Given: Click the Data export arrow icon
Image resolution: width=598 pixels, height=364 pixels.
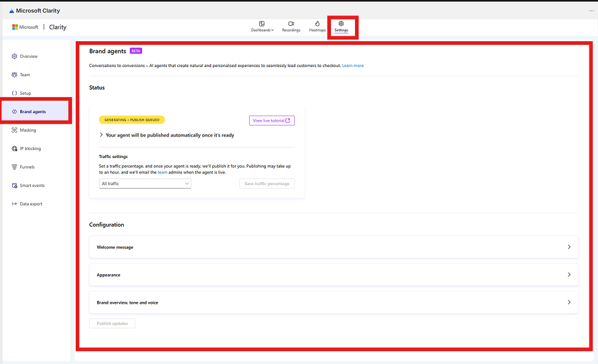Looking at the screenshot, I should 15,204.
